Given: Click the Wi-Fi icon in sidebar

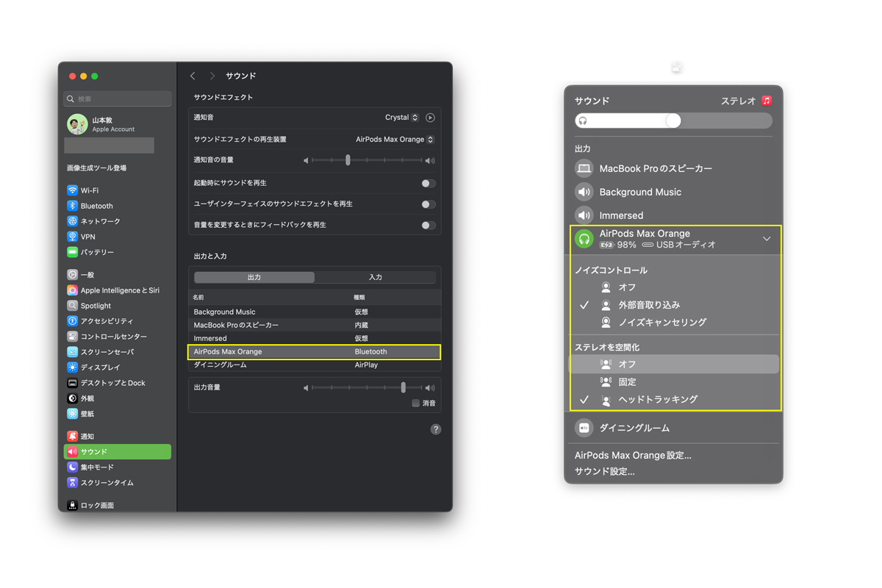Looking at the screenshot, I should tap(72, 190).
